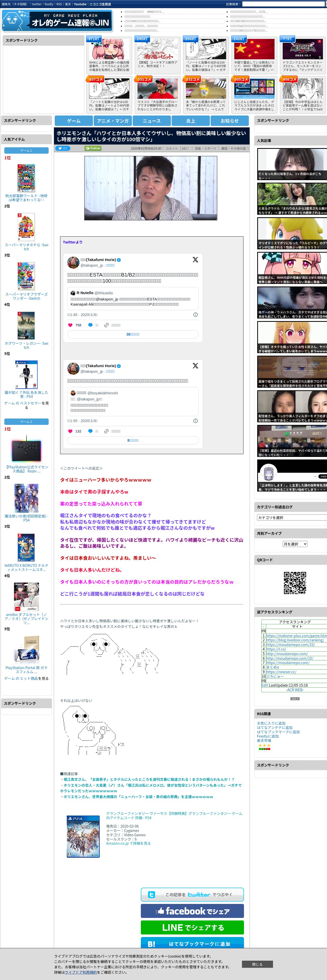This screenshot has width=327, height=980.
Task: Click the reply bubble icon on the 132-like tweet
Action: [90, 431]
